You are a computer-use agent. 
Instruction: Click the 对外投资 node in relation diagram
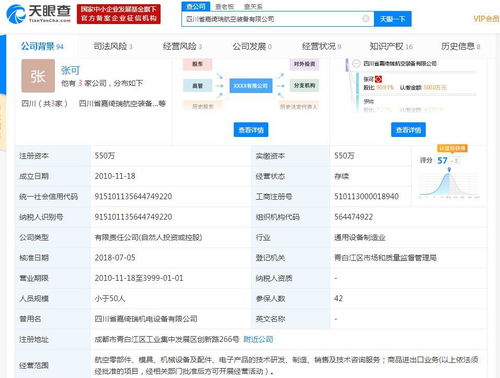[304, 64]
